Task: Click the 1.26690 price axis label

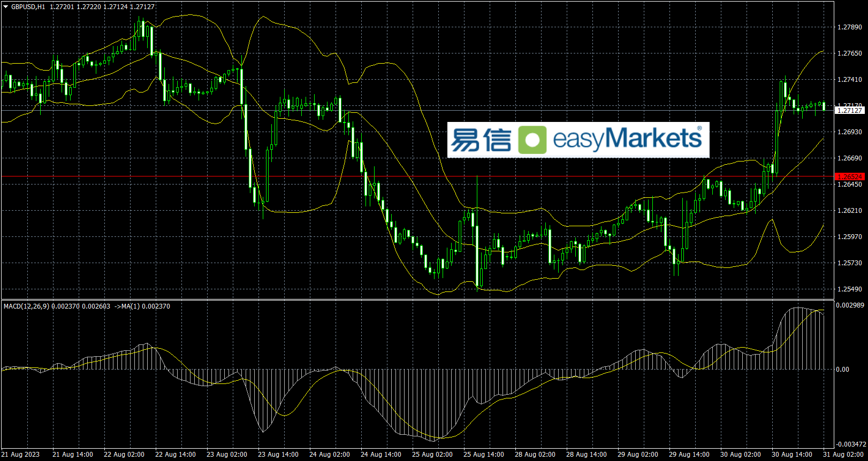Action: point(850,158)
